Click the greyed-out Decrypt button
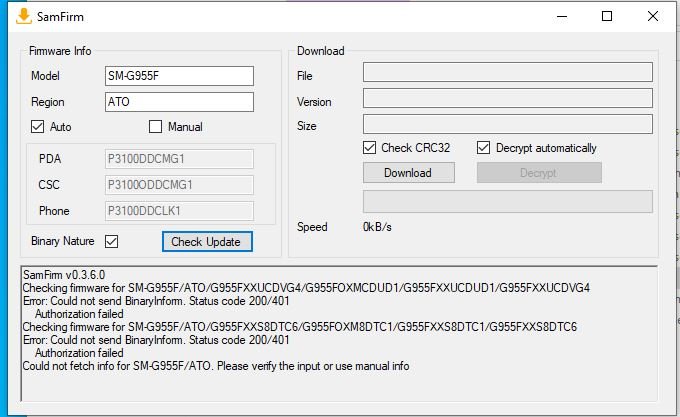 coord(539,173)
